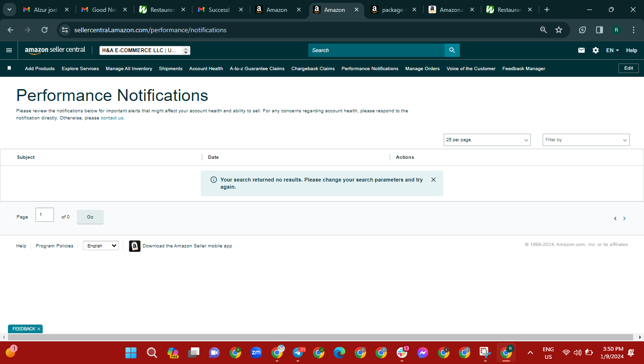Reload the current page
This screenshot has height=364, width=644.
(x=45, y=30)
